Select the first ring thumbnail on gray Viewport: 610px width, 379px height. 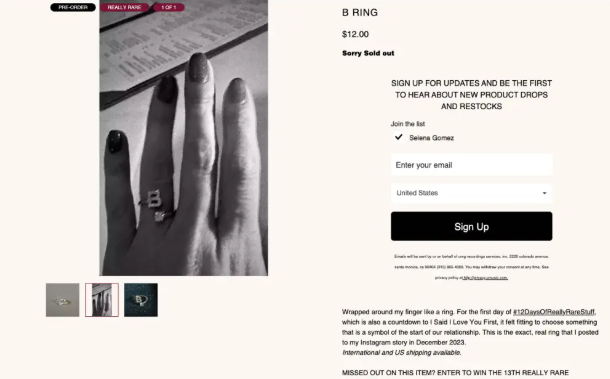(x=63, y=300)
